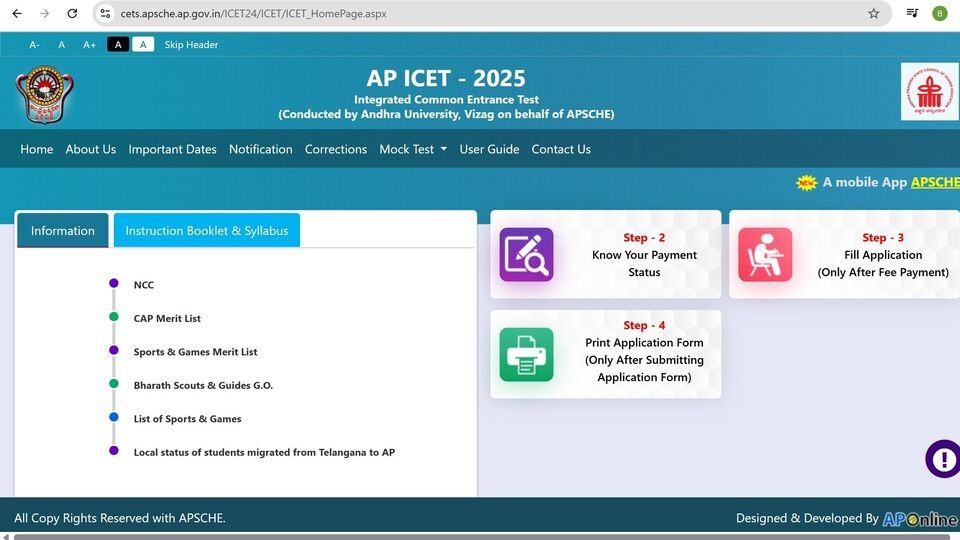Click the green bullet beside CAP Merit List
The width and height of the screenshot is (960, 540).
point(114,317)
